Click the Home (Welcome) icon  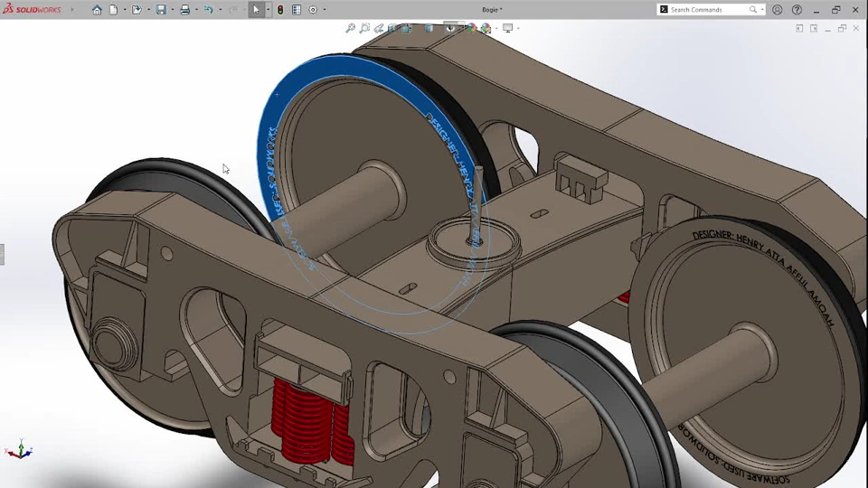pos(97,10)
